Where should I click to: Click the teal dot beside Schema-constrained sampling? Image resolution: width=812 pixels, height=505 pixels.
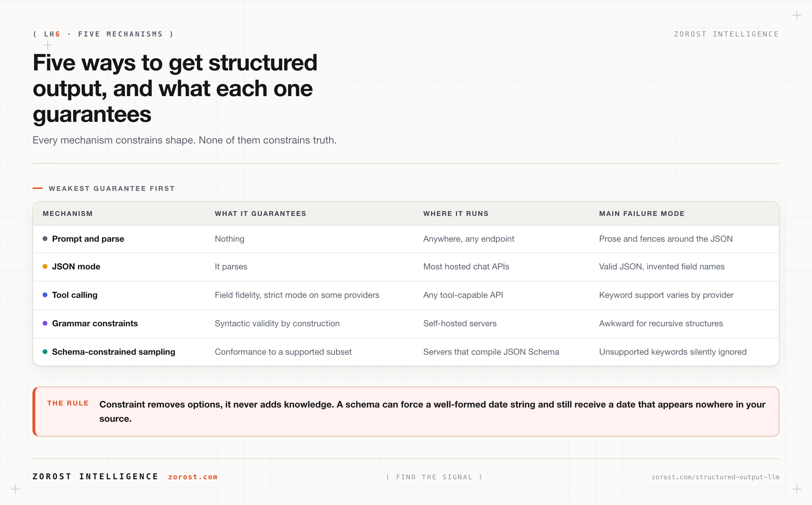[45, 352]
